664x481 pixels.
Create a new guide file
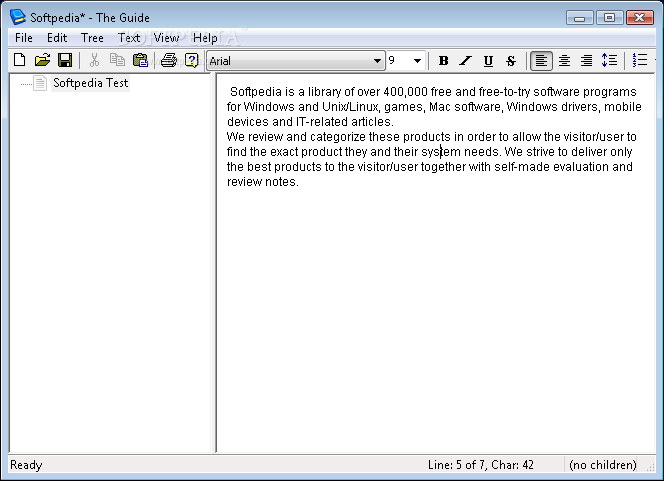tap(19, 60)
